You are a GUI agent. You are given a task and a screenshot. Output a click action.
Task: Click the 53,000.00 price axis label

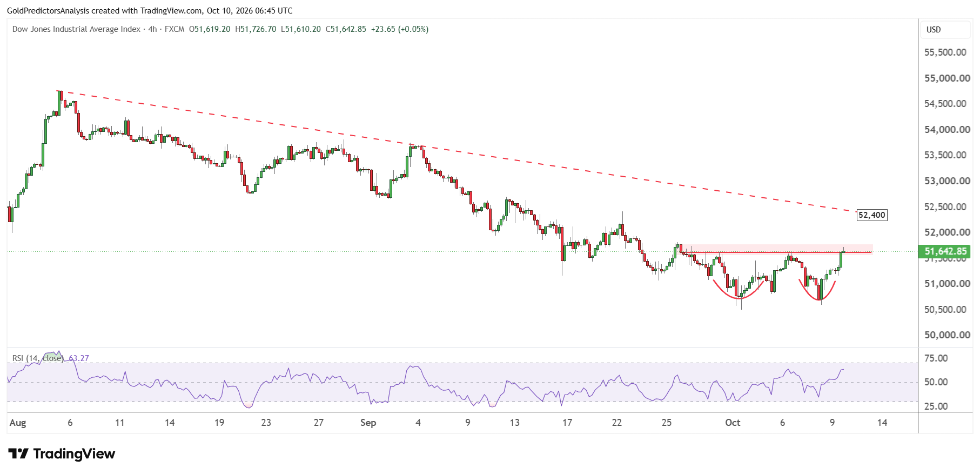click(947, 181)
